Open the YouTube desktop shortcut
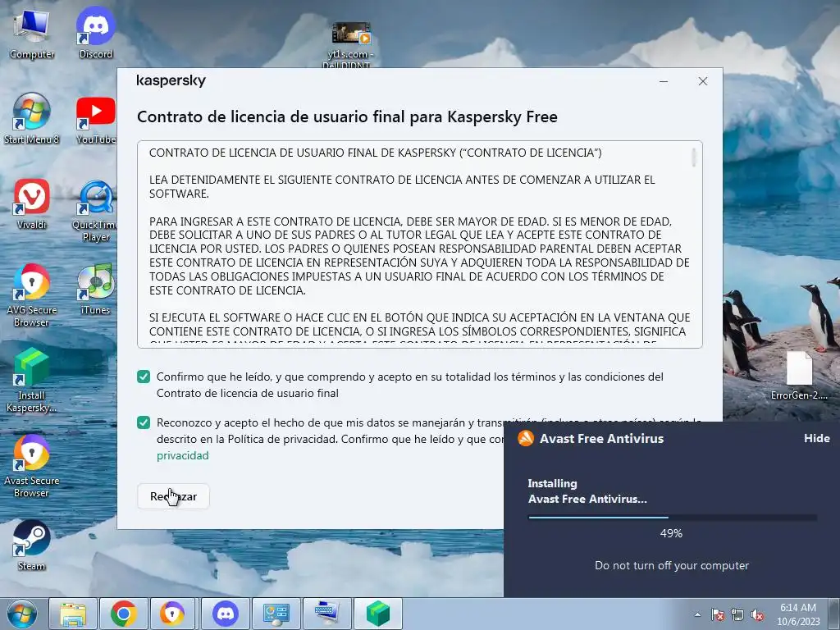Image resolution: width=840 pixels, height=630 pixels. [x=96, y=120]
